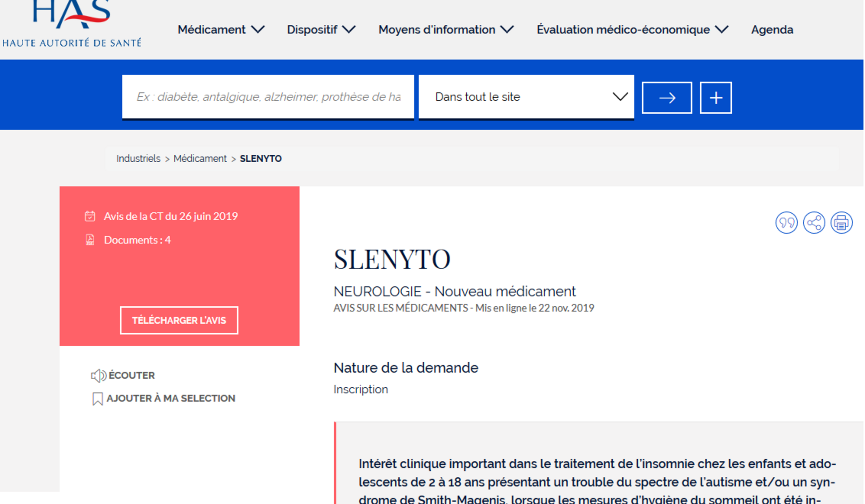The height and width of the screenshot is (504, 865).
Task: Open the 'Dans tout le site' dropdown
Action: (x=526, y=97)
